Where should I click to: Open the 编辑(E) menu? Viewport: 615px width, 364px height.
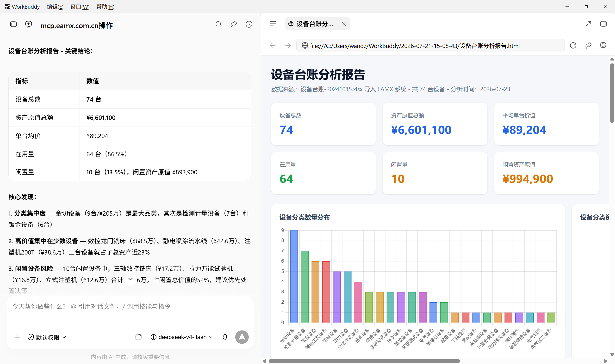[55, 7]
